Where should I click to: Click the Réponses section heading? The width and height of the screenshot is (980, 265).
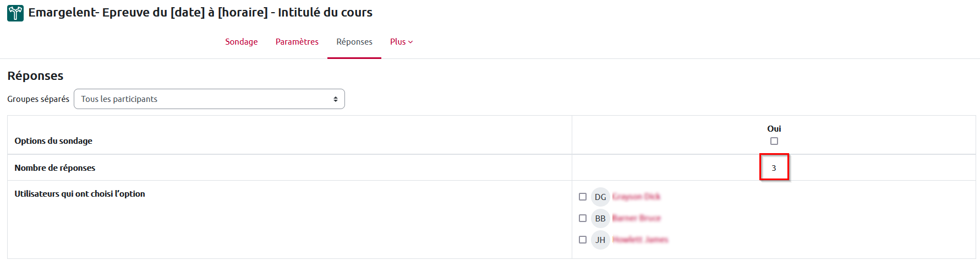(35, 75)
